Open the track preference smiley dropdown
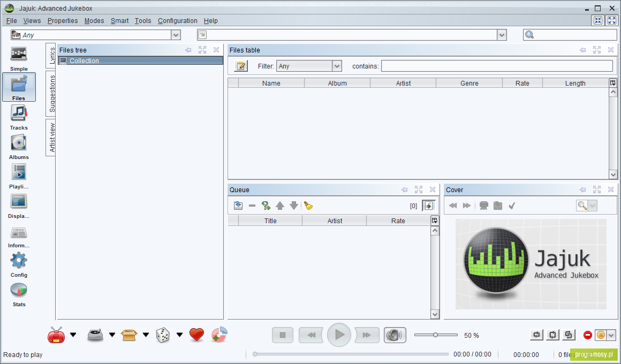 [611, 335]
